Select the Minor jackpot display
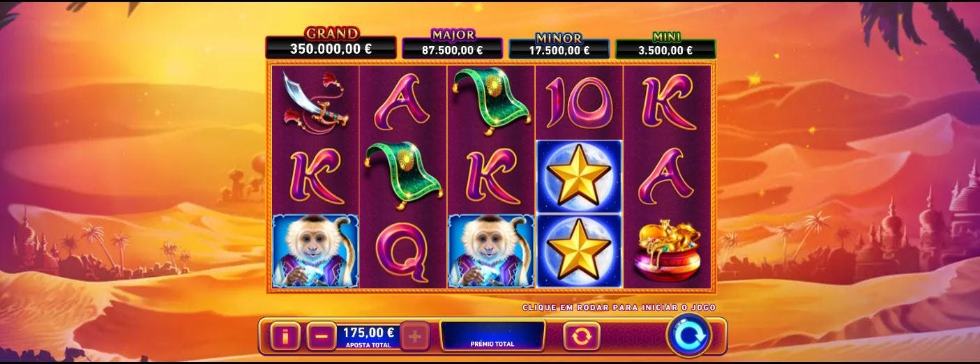 click(x=559, y=50)
